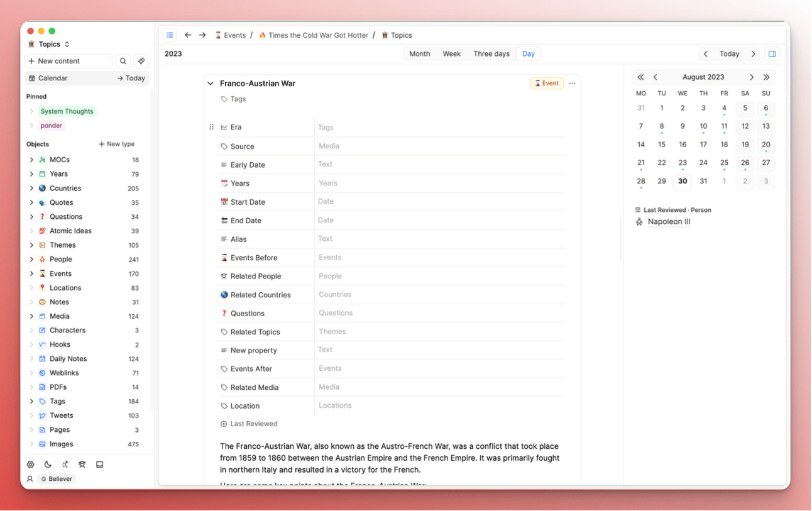This screenshot has height=511, width=812.
Task: Click the user profile icon at bottom left
Action: (30, 479)
